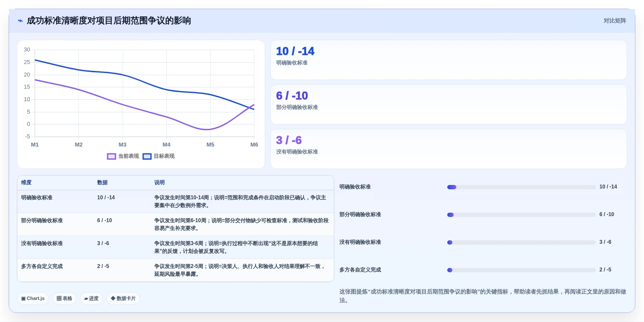Select table row 多方各自定义完成
Viewport: 644px width, 322px height.
[x=176, y=270]
